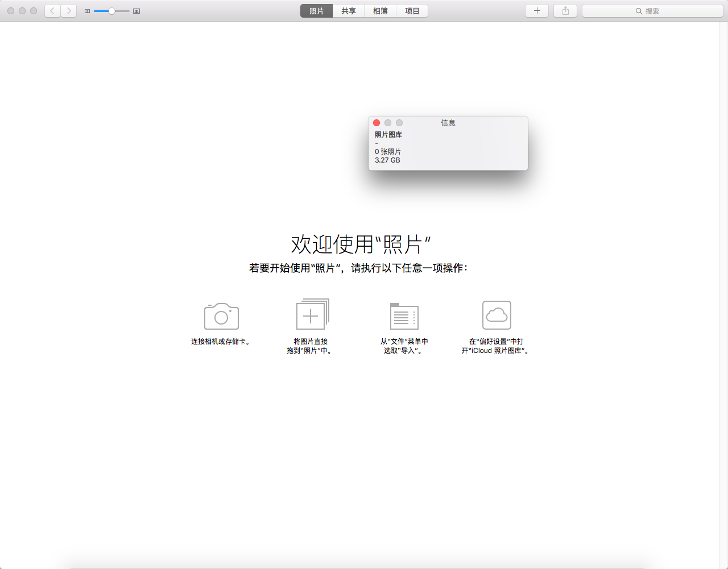
Task: Click the 照片图库 title in info panel
Action: [x=388, y=135]
